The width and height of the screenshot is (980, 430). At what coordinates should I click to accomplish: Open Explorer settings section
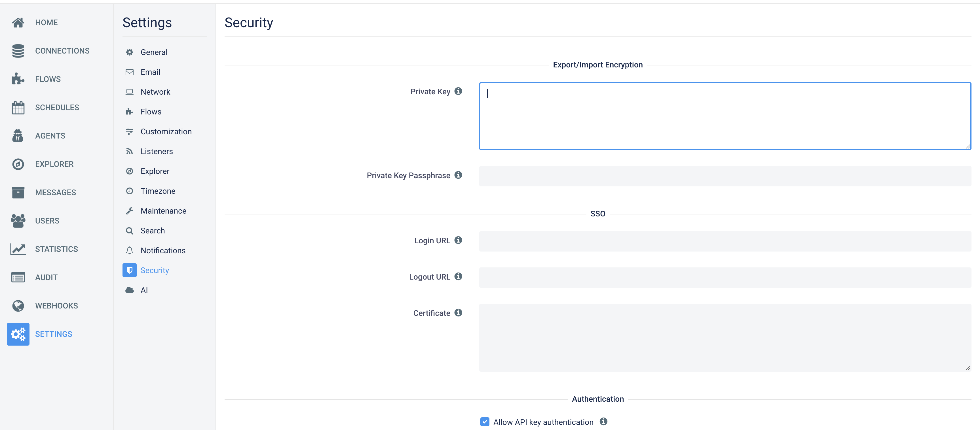155,171
